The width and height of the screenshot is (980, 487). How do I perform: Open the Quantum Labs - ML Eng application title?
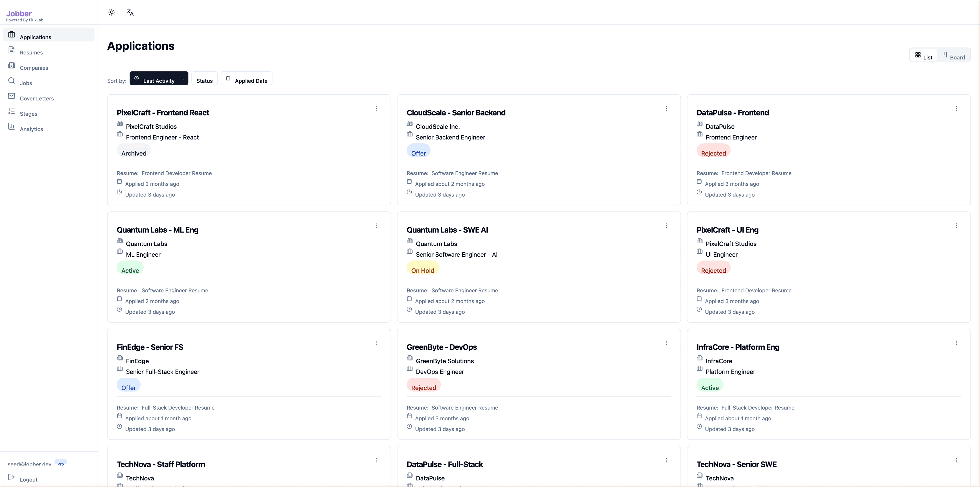(157, 230)
